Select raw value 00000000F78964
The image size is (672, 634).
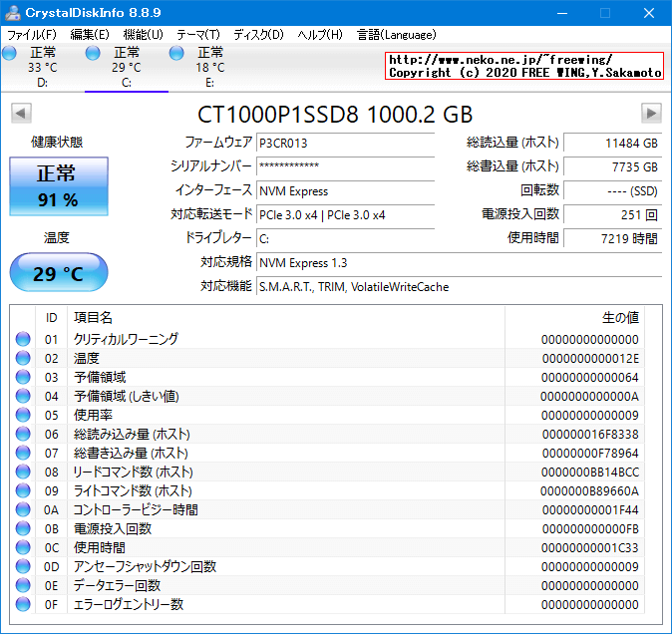590,454
